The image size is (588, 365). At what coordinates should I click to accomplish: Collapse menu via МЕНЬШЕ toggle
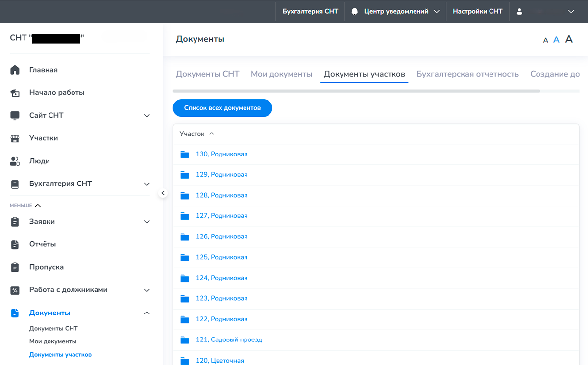click(25, 206)
